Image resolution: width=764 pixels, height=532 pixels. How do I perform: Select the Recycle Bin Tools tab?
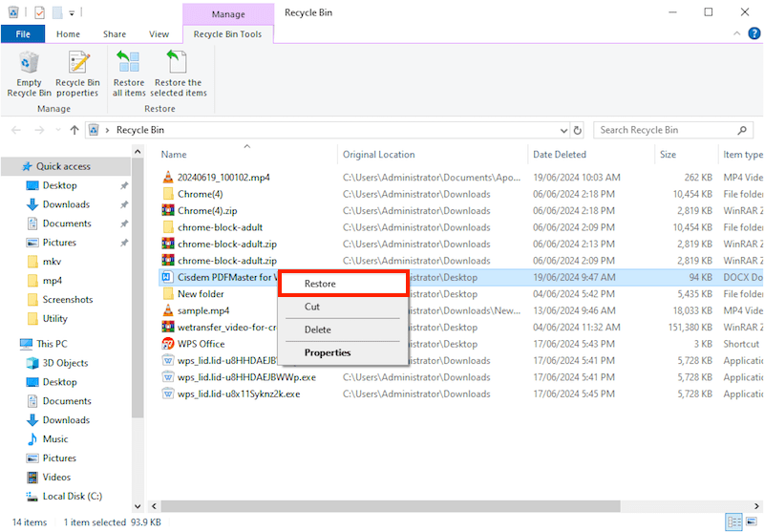coord(227,34)
